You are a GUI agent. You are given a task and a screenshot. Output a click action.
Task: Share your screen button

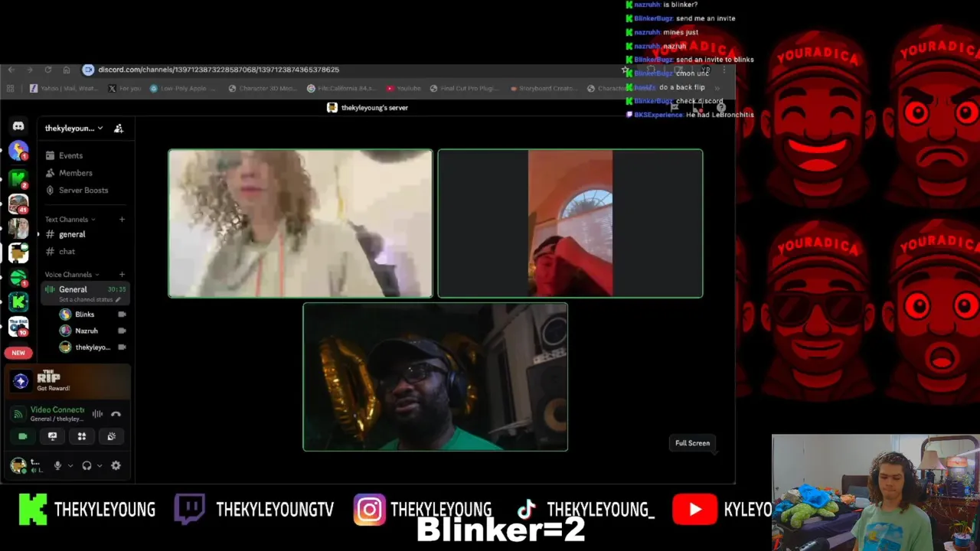coord(52,436)
